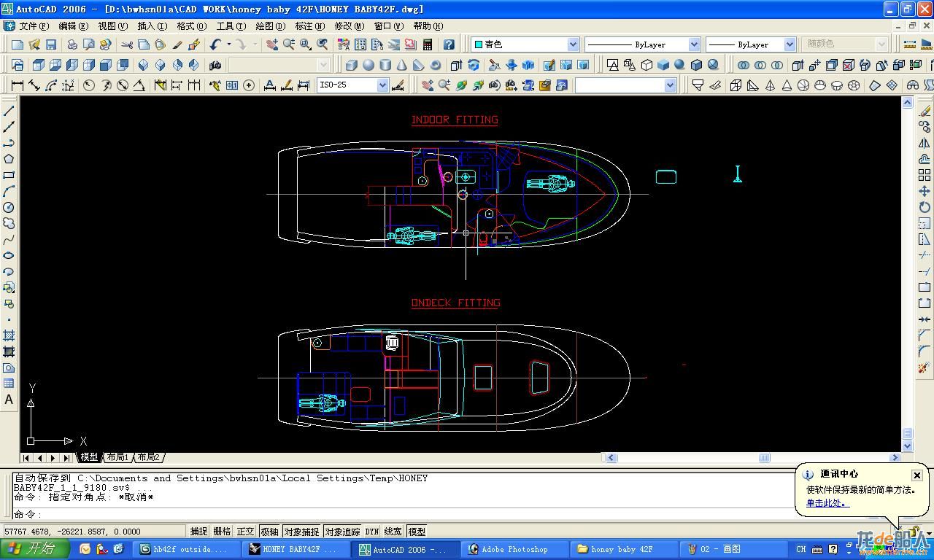This screenshot has width=934, height=560.
Task: Open the 修改(M) menu
Action: (349, 26)
